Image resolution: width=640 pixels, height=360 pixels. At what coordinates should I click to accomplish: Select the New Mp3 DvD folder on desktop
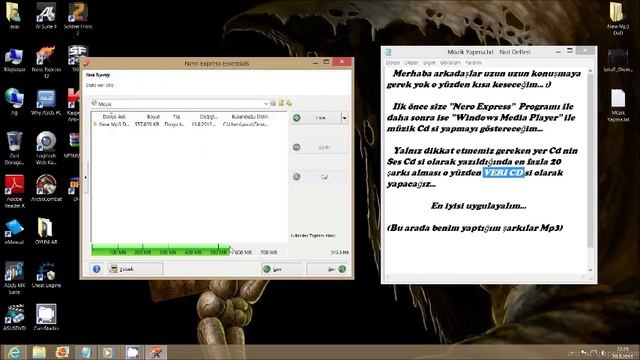click(618, 18)
